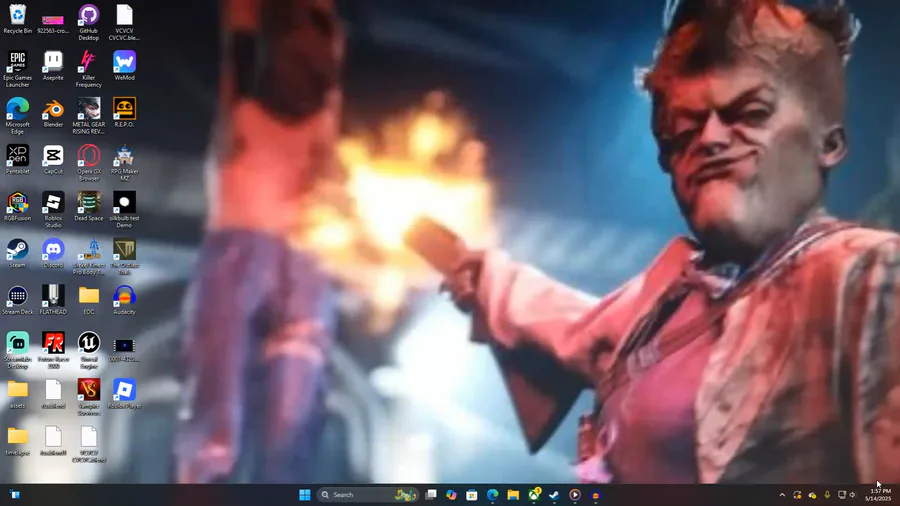Click the orange sync tray icon

pos(797,495)
